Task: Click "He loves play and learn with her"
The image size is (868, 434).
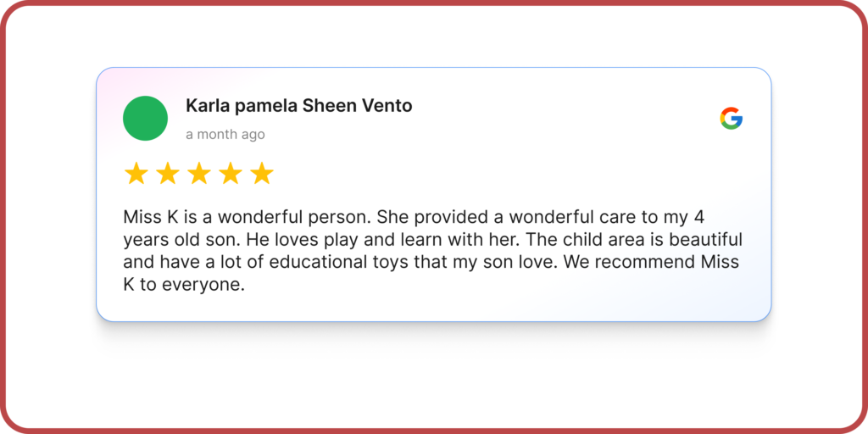Action: [390, 240]
